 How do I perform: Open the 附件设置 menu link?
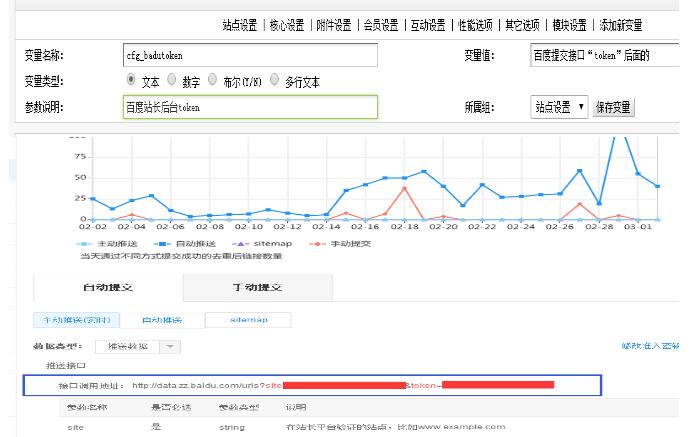point(334,25)
